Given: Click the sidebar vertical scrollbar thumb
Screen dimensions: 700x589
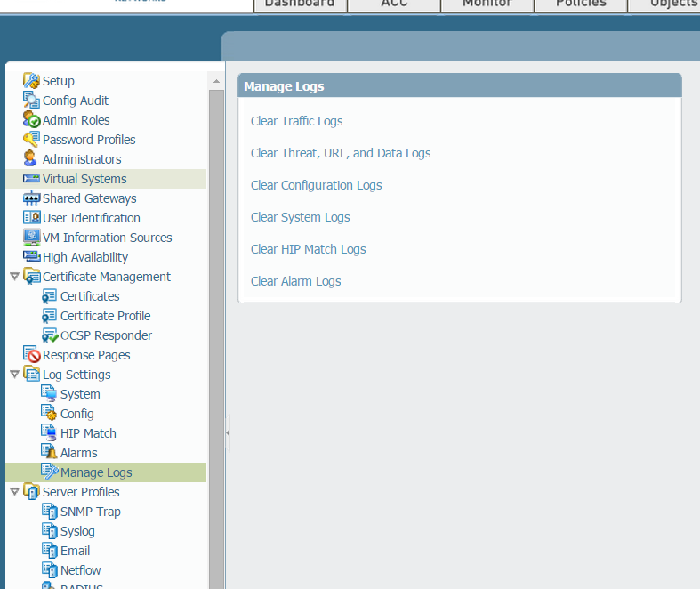Looking at the screenshot, I should pyautogui.click(x=216, y=339).
